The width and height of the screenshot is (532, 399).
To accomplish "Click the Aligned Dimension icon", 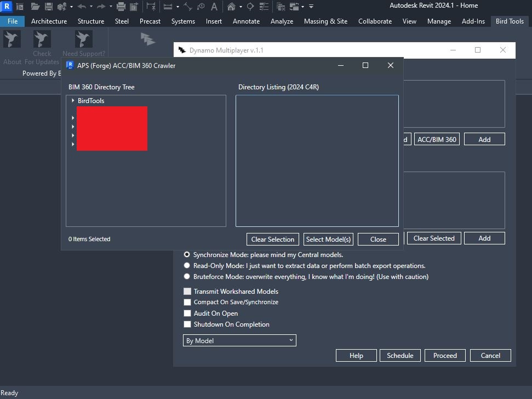I will click(187, 6).
